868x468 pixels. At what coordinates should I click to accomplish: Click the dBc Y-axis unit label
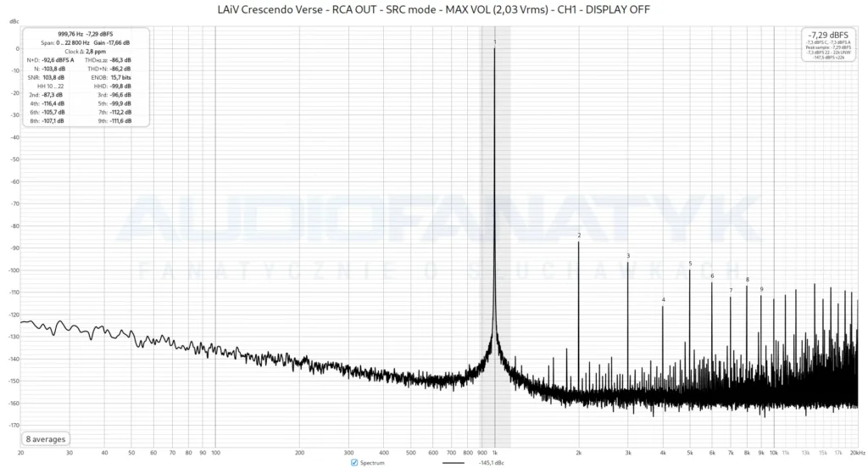pyautogui.click(x=14, y=21)
